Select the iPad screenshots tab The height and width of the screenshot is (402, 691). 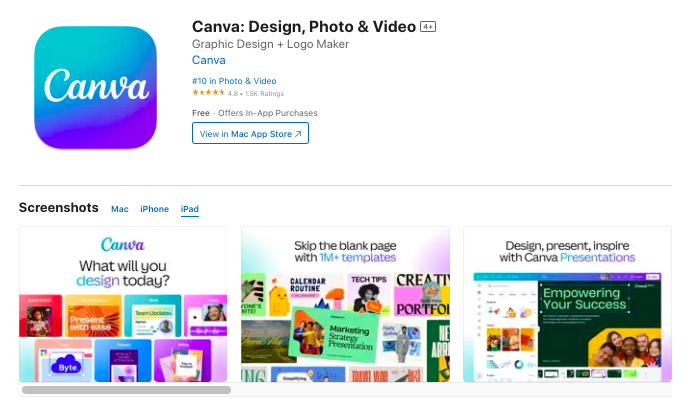coord(189,209)
